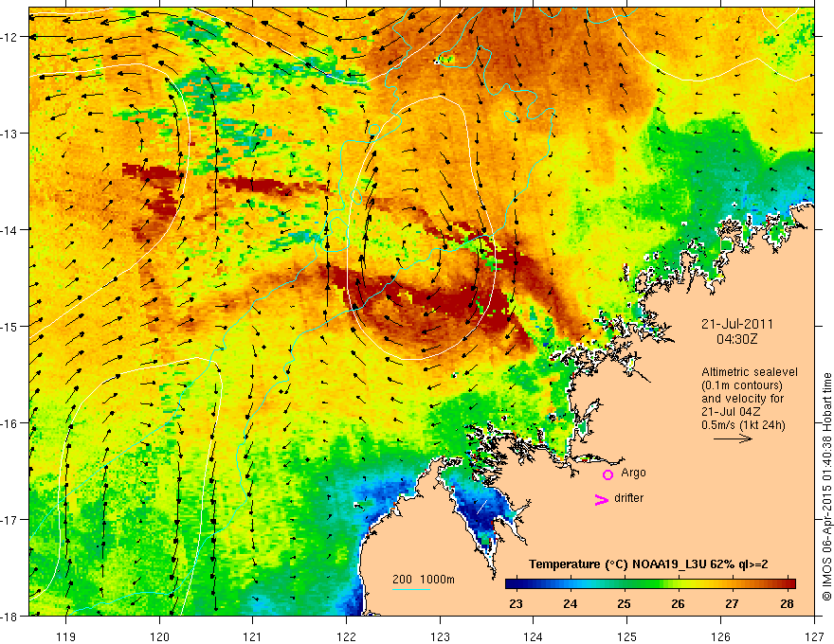
Task: Click the colorbar tick label 24
Action: click(x=571, y=603)
